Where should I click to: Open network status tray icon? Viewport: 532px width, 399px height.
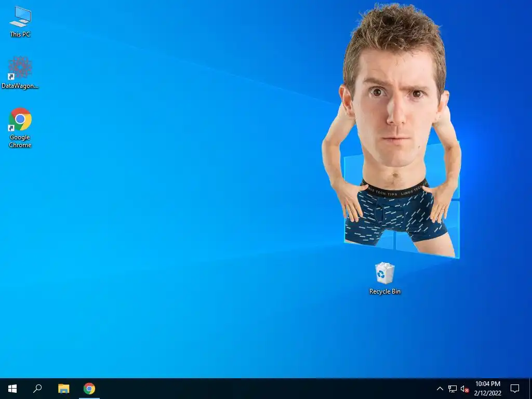[453, 389]
